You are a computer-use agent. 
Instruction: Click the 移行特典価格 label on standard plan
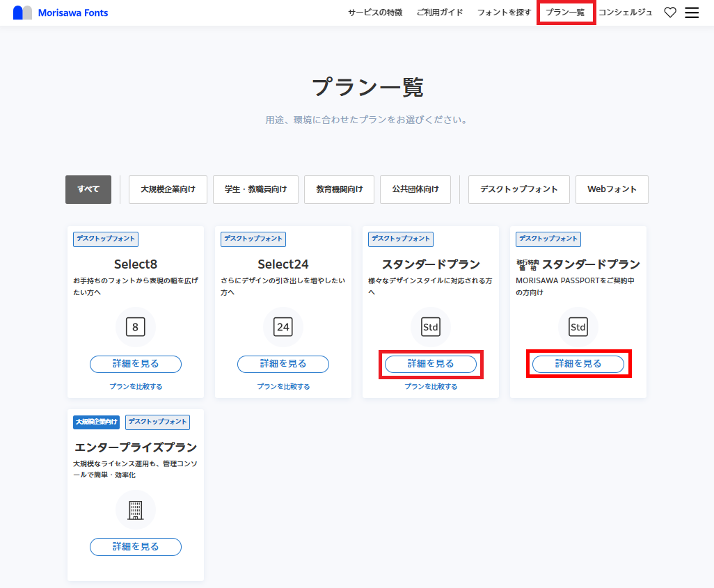click(x=527, y=264)
